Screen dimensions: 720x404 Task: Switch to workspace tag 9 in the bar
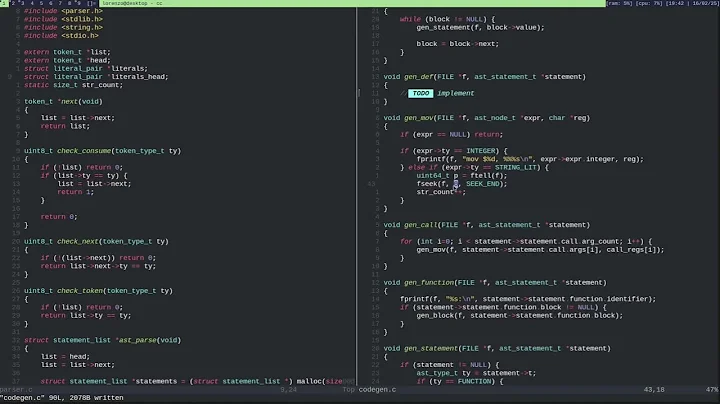[79, 3]
